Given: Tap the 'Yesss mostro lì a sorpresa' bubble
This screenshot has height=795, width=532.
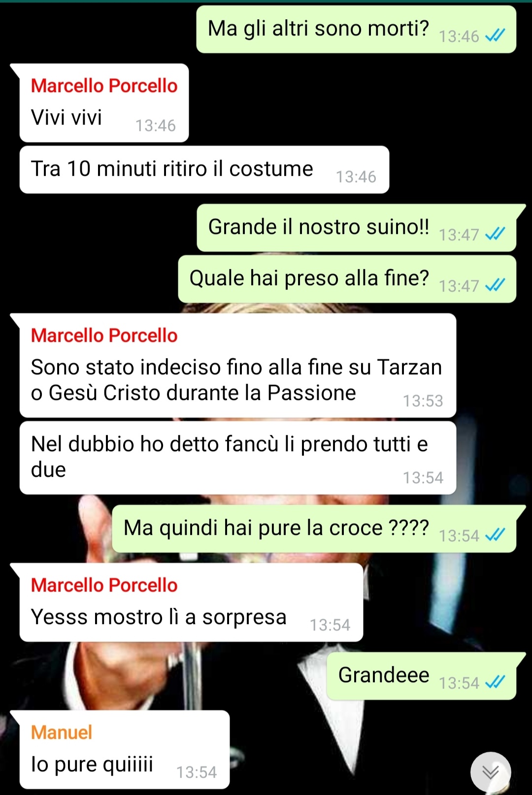Looking at the screenshot, I should click(191, 602).
